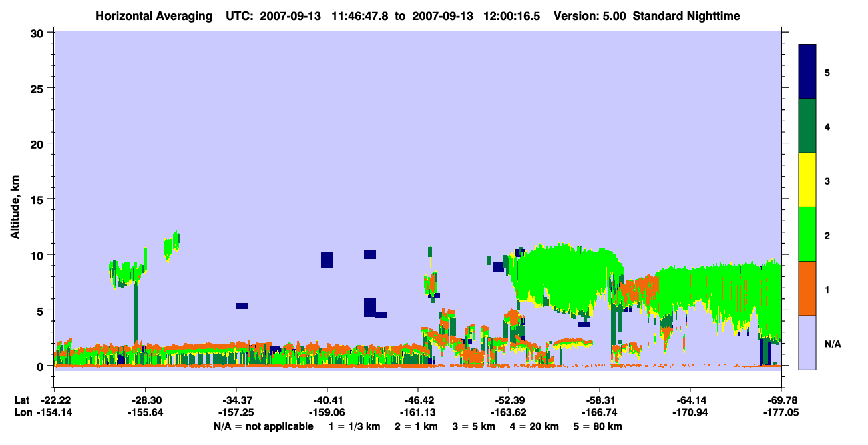Image resolution: width=868 pixels, height=445 pixels.
Task: Click latitude tick label -28.30
Action: (146, 400)
